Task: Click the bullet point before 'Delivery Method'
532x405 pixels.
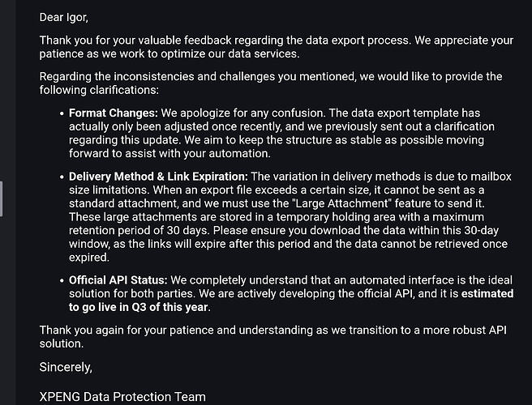Action: point(62,177)
